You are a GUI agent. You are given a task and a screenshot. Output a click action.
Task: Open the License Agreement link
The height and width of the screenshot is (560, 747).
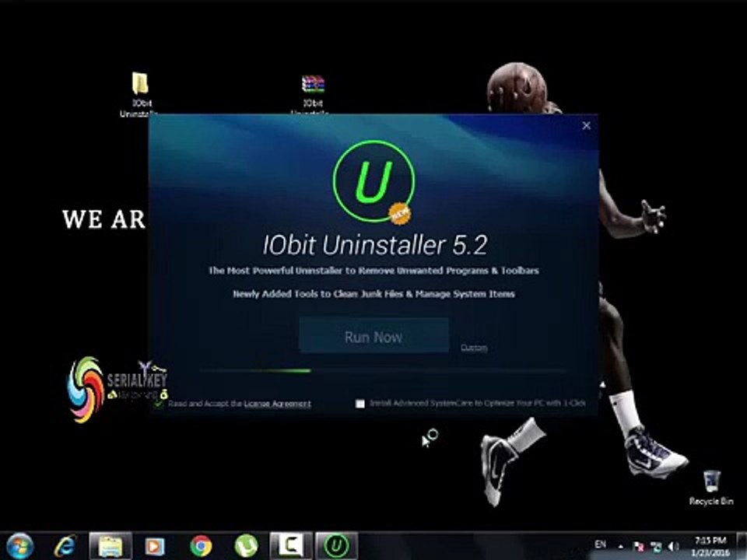[277, 404]
